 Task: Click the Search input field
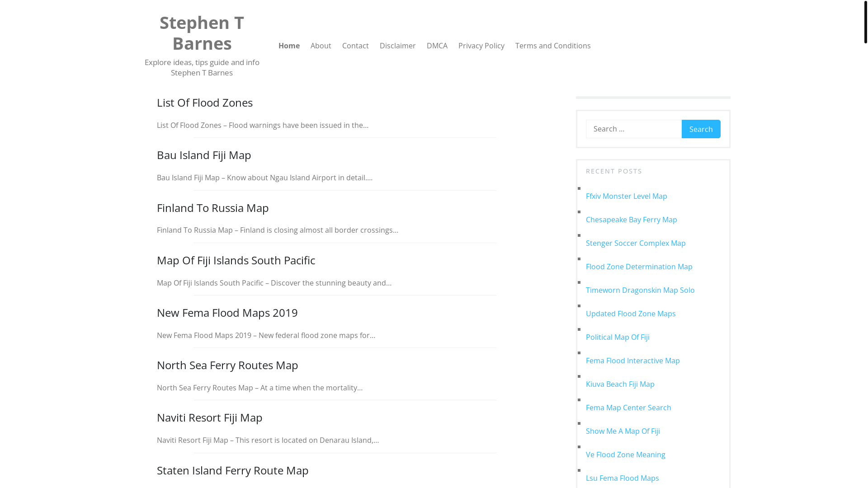[633, 129]
